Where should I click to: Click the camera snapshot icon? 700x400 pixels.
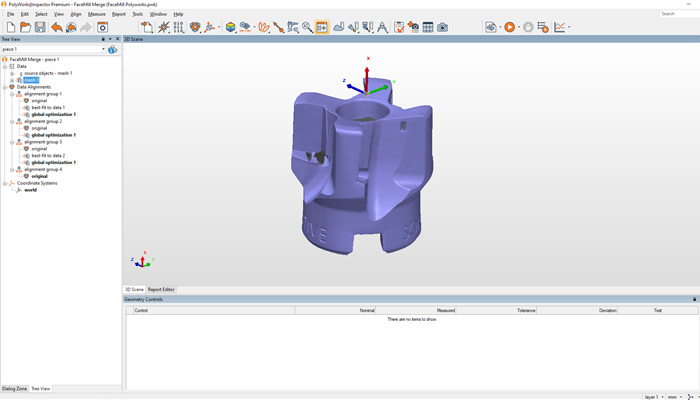pyautogui.click(x=442, y=27)
